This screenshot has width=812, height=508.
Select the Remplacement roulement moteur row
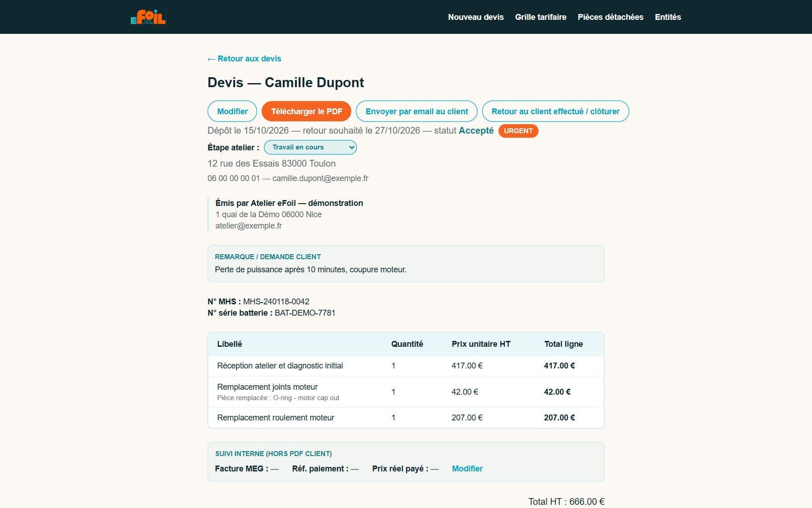pos(406,418)
